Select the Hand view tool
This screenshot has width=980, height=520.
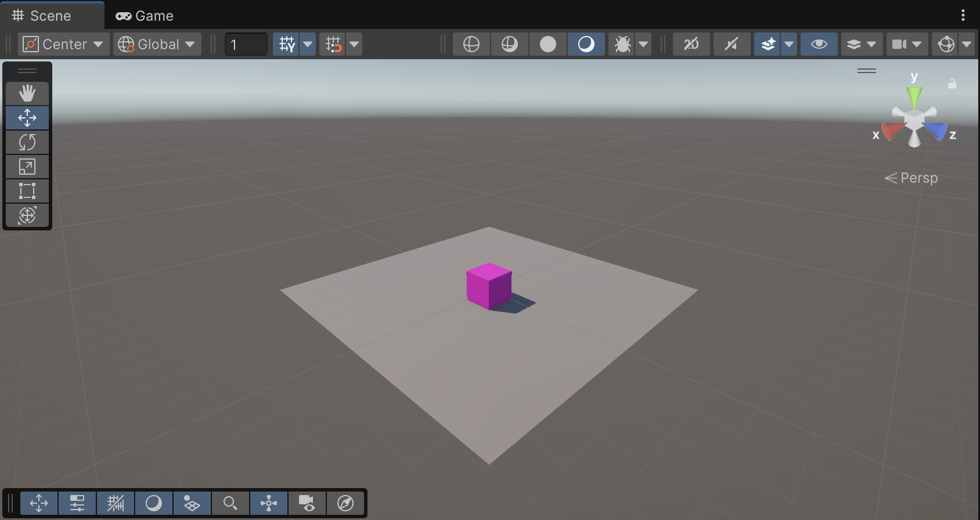(x=27, y=93)
